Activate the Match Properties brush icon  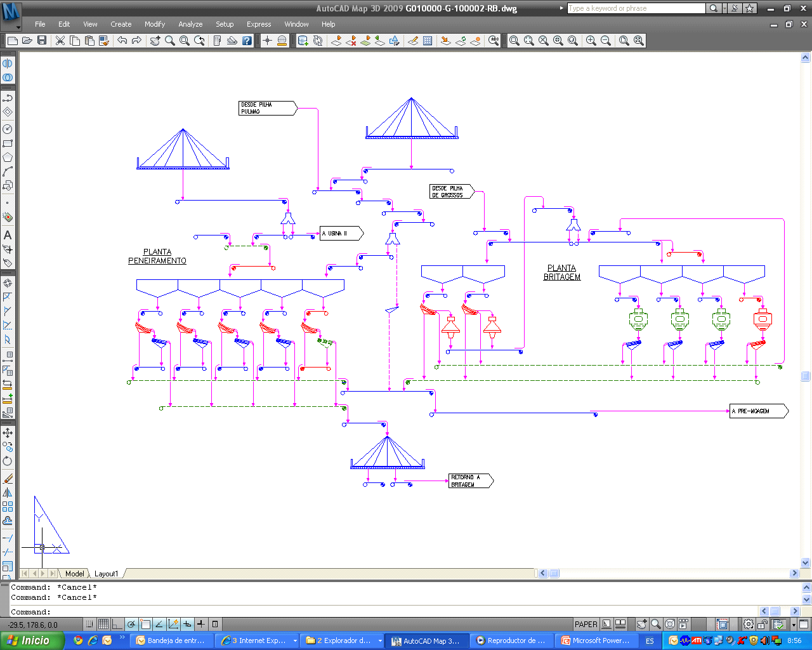(104, 41)
